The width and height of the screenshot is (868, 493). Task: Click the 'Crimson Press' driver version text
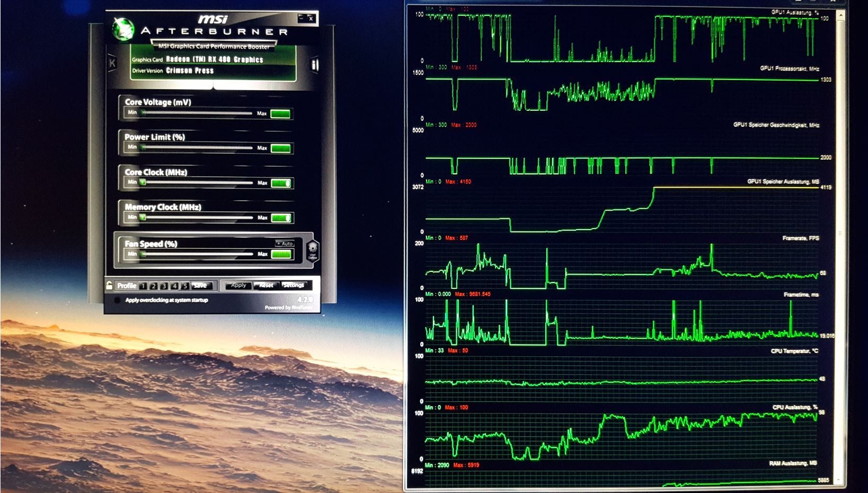coord(190,71)
